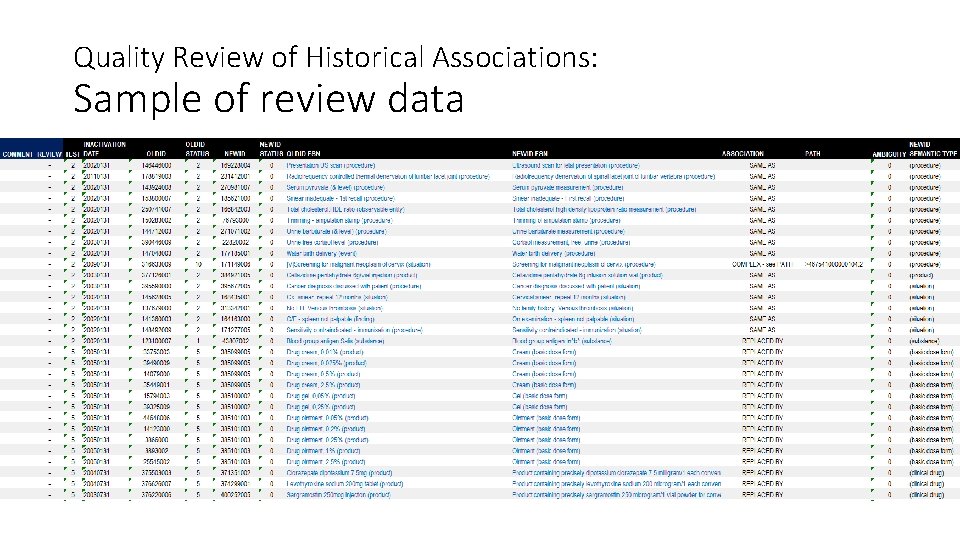Click the REVIEW column header
Viewport: 960px width, 540px height.
click(x=50, y=154)
